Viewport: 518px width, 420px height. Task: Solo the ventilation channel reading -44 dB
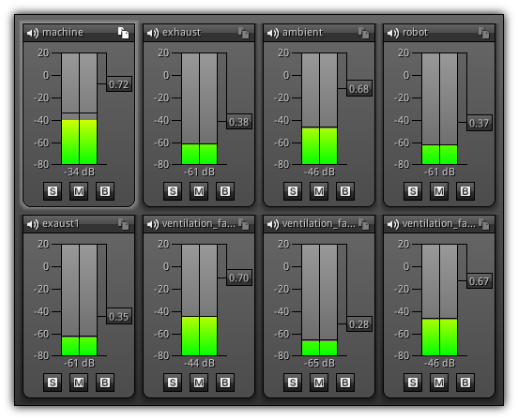[173, 382]
